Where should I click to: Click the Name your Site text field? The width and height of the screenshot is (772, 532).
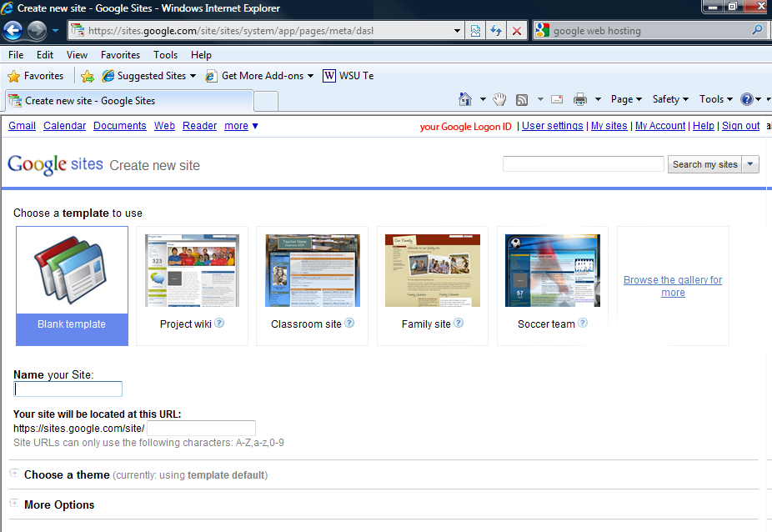[68, 389]
